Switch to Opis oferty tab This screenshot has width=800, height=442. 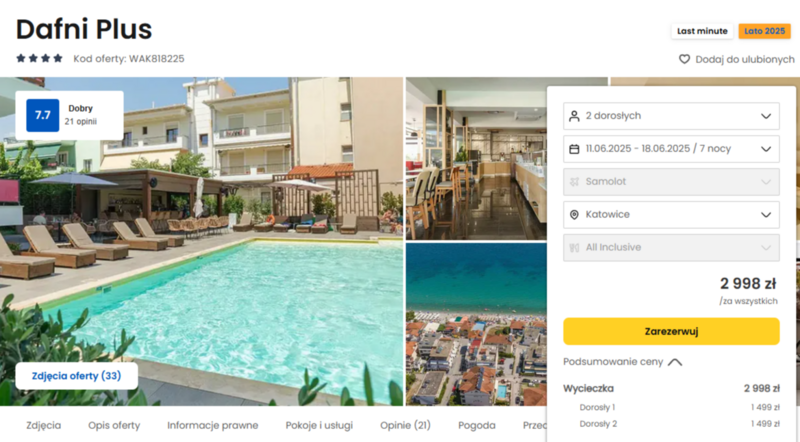point(114,425)
